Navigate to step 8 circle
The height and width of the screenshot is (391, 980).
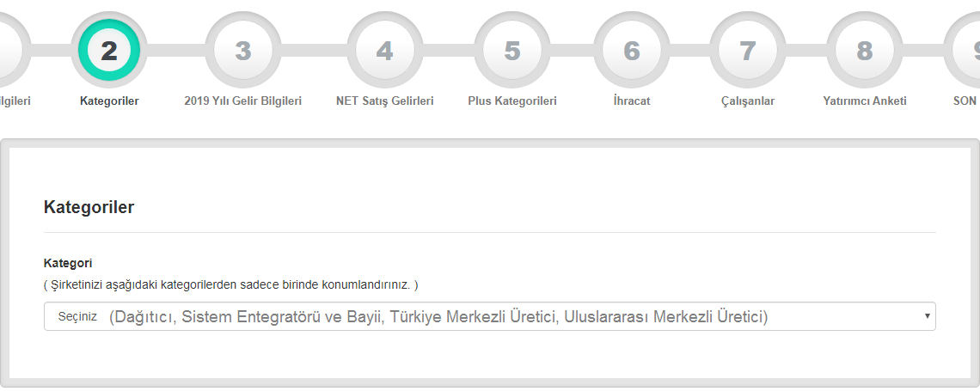pyautogui.click(x=865, y=51)
